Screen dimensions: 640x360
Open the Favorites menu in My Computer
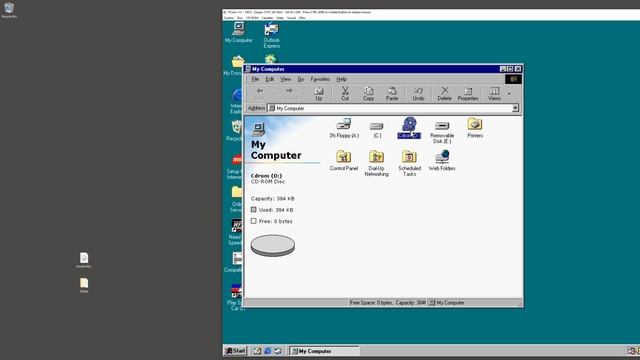320,79
